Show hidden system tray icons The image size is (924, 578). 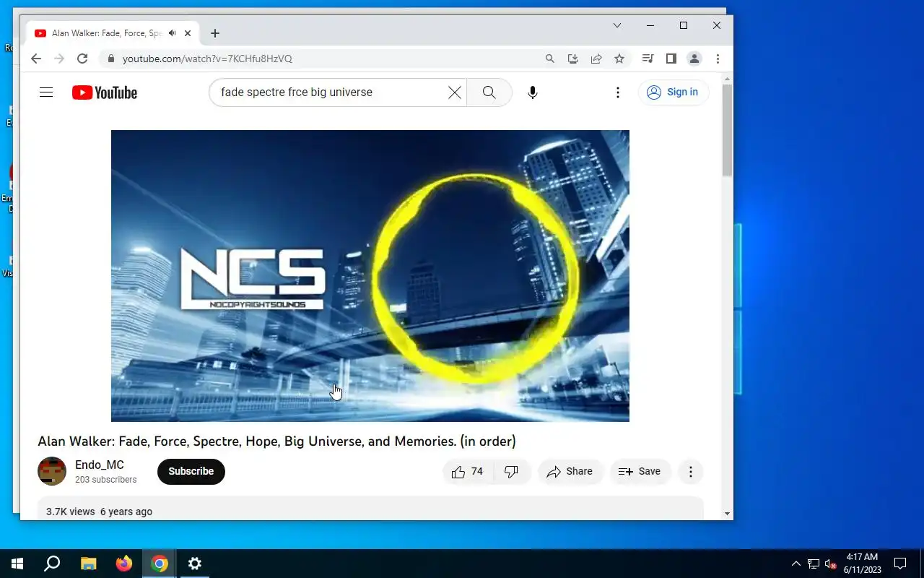coord(796,564)
